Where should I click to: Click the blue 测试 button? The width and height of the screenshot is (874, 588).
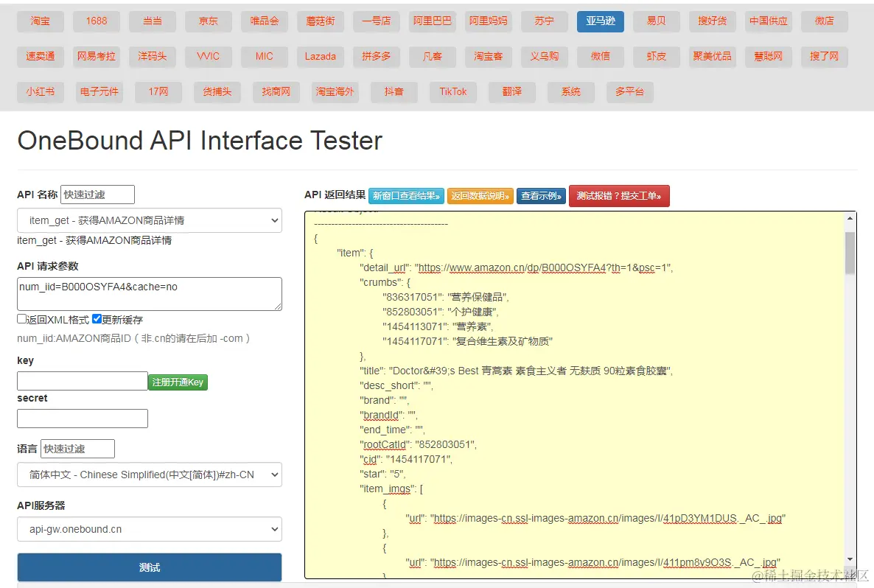point(150,567)
